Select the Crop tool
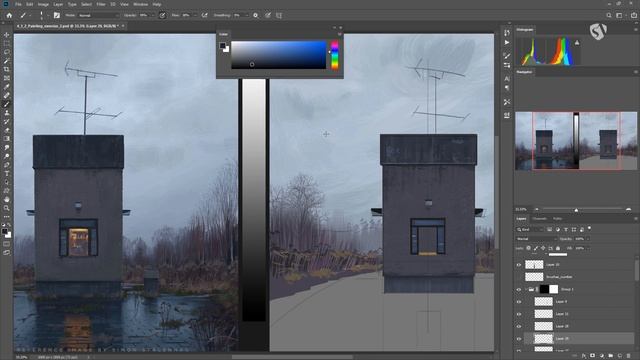 (7, 69)
